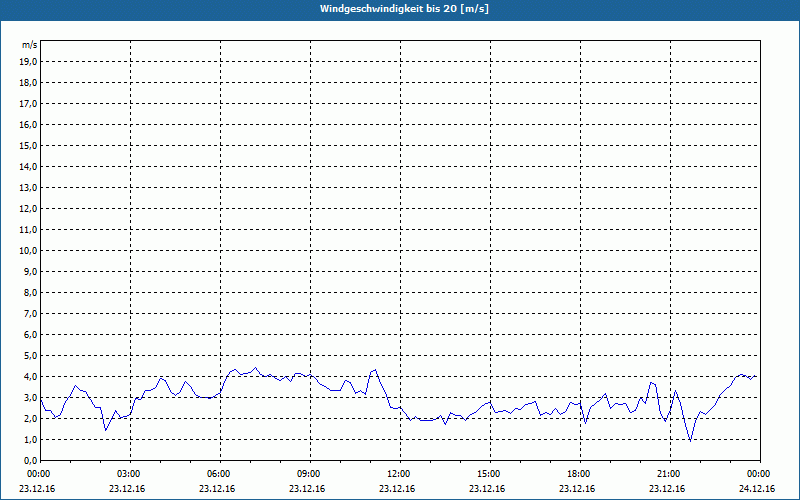
Task: Click the '17,0' y-axis label
Action: 28,104
